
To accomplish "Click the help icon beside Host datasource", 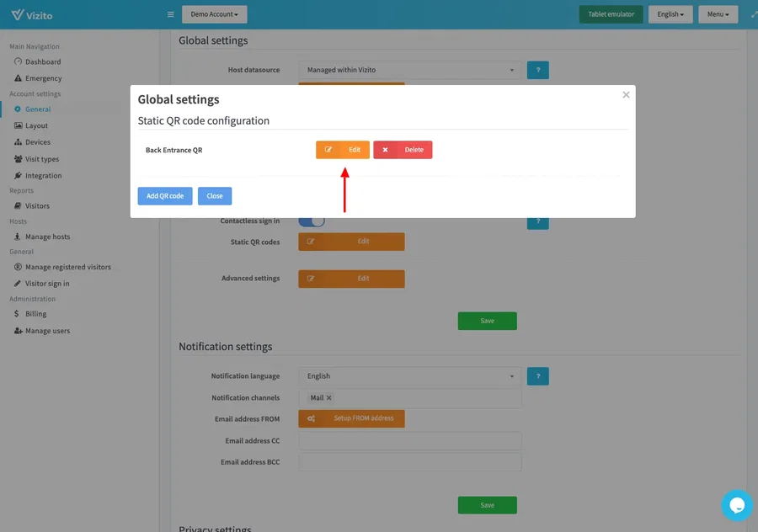I will (537, 70).
